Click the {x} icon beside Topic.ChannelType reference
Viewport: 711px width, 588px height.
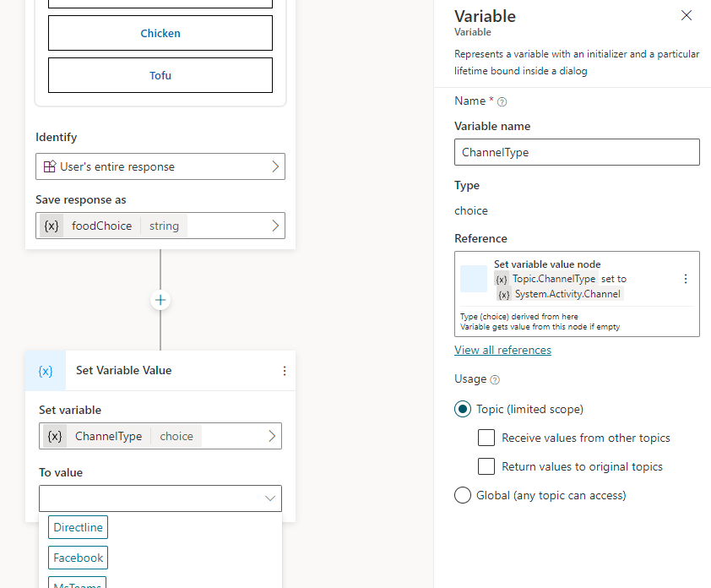[x=502, y=278]
